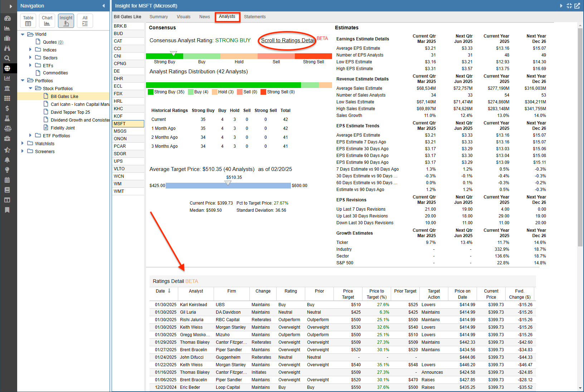The image size is (584, 392).
Task: Open the lightbulb ideas icon in sidebar
Action: pyautogui.click(x=7, y=170)
